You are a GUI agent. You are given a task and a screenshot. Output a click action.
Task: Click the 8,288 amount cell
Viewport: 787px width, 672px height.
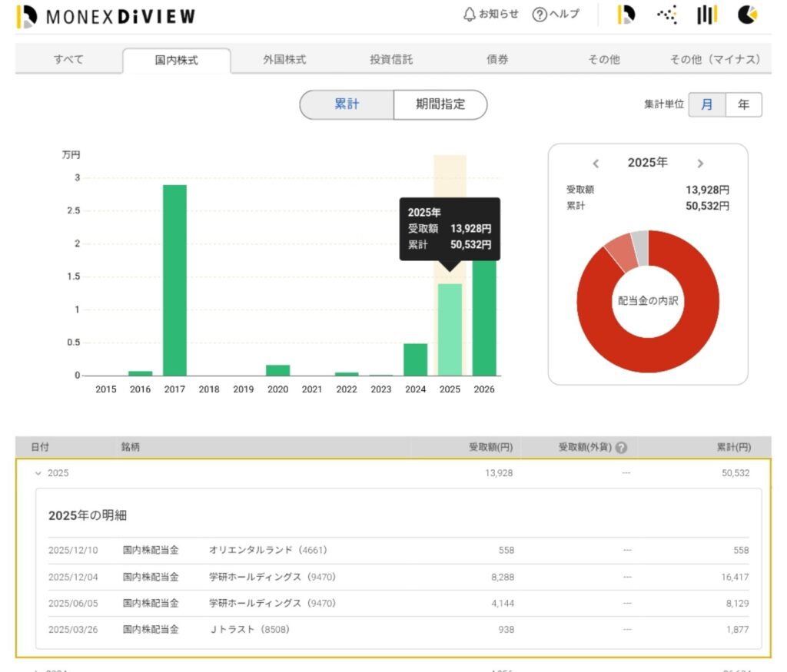(x=503, y=578)
